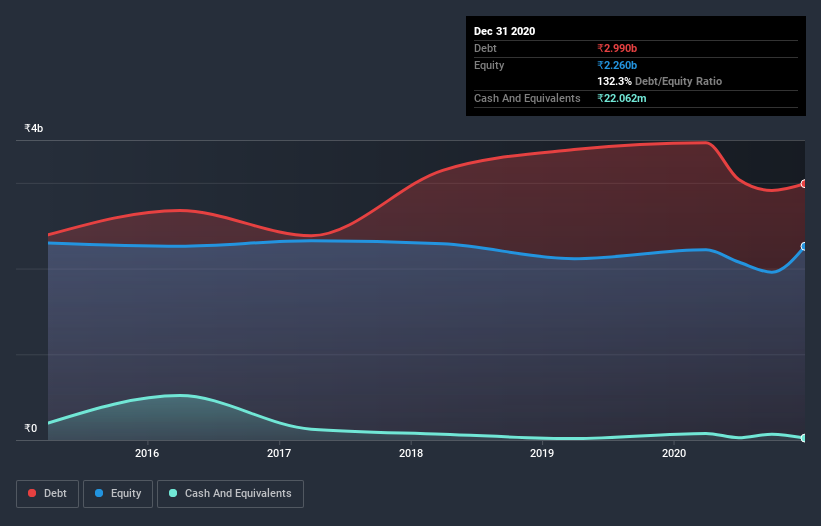
Task: Click the 132.3% Debt/Equity Ratio text
Action: point(659,82)
